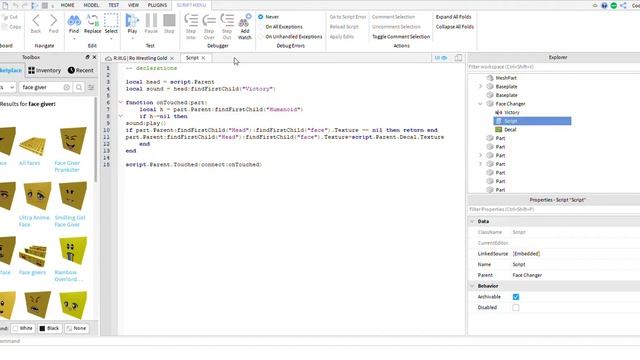The height and width of the screenshot is (360, 640).
Task: Open the VIEW ribbon tab
Action: pyautogui.click(x=133, y=5)
